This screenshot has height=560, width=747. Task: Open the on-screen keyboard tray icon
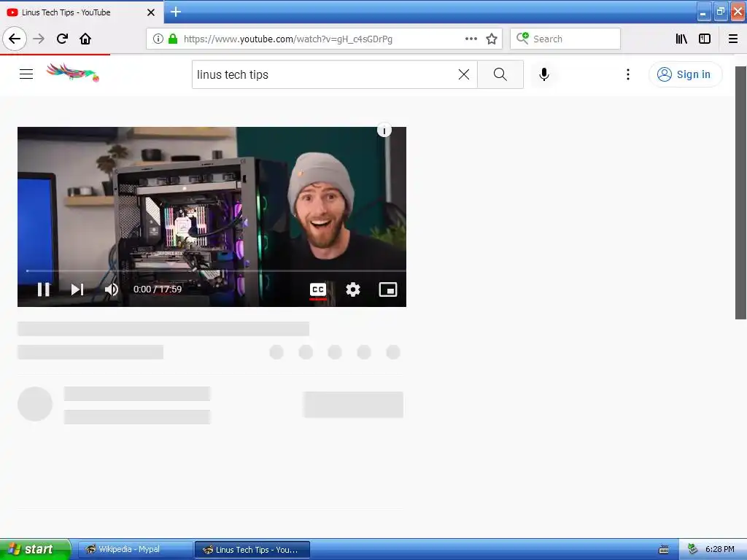pyautogui.click(x=664, y=550)
